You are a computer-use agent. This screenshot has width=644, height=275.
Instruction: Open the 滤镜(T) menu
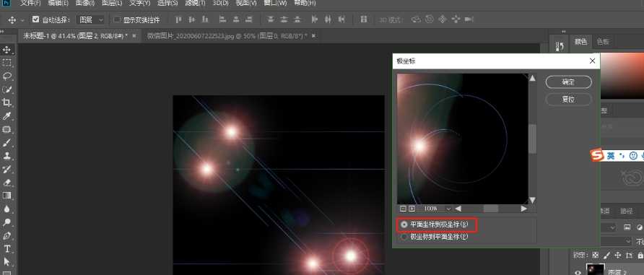click(195, 3)
